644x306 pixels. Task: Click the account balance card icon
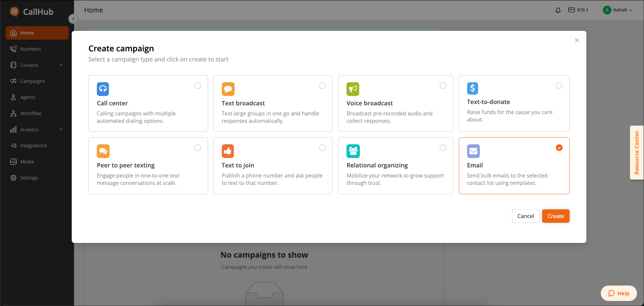(x=571, y=10)
